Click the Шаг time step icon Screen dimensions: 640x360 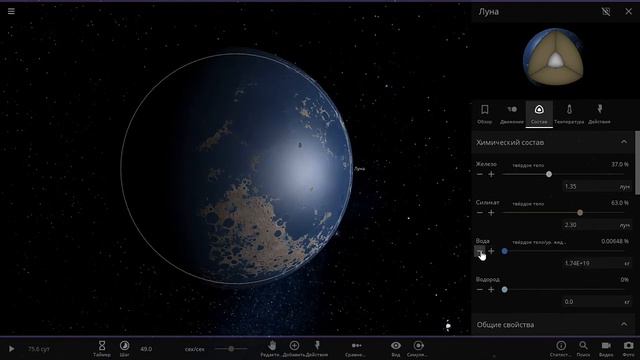124,349
